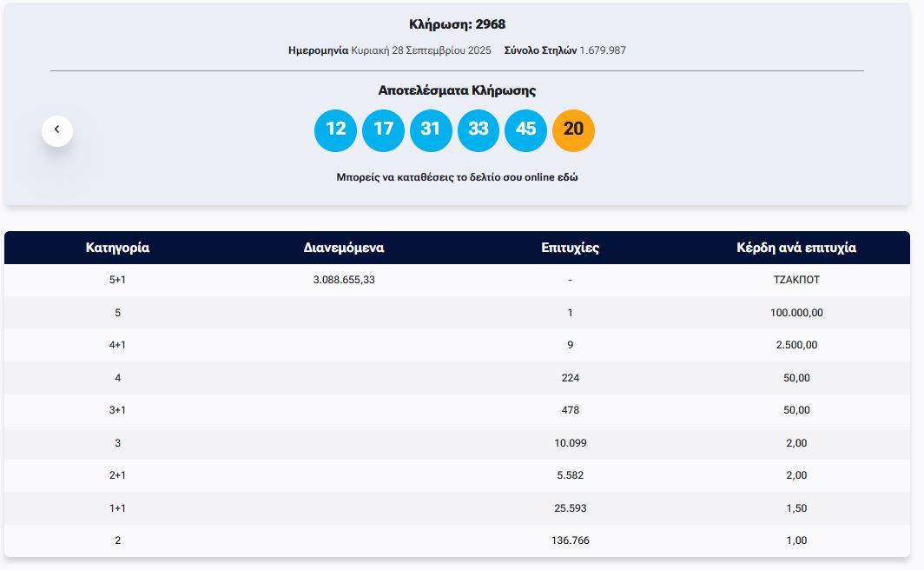This screenshot has width=924, height=570.
Task: Click the blue ball number 12
Action: pos(335,130)
